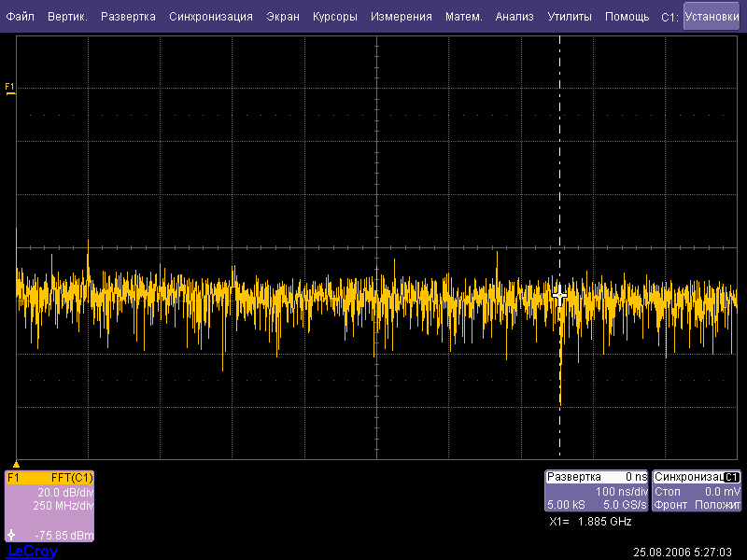Click the white cursor crosshair on the trace
The width and height of the screenshot is (747, 560).
point(559,295)
